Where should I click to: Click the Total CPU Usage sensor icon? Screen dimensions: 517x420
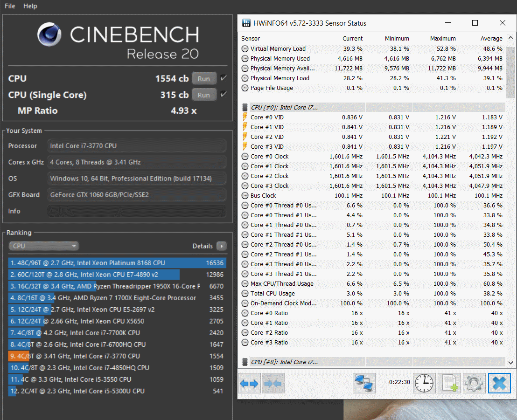(x=245, y=294)
